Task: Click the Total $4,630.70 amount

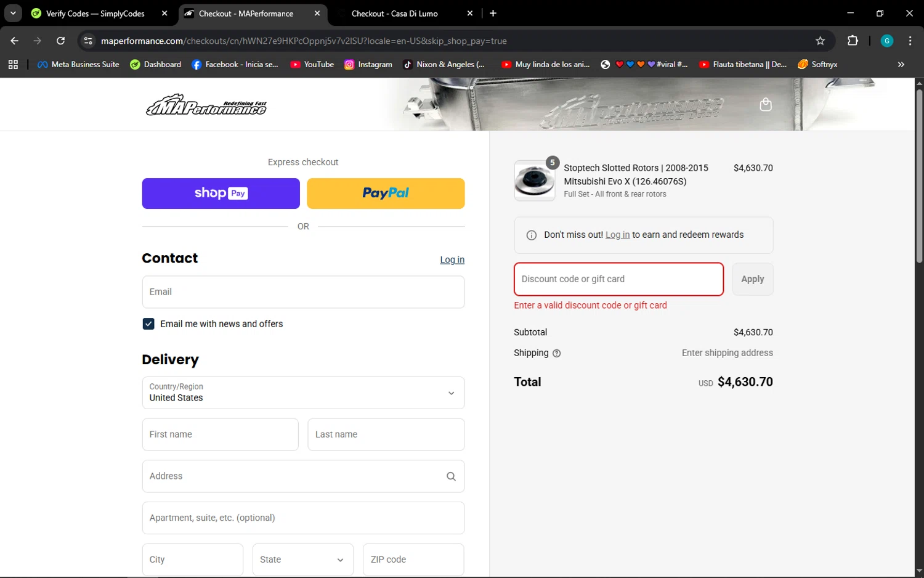Action: 745,382
